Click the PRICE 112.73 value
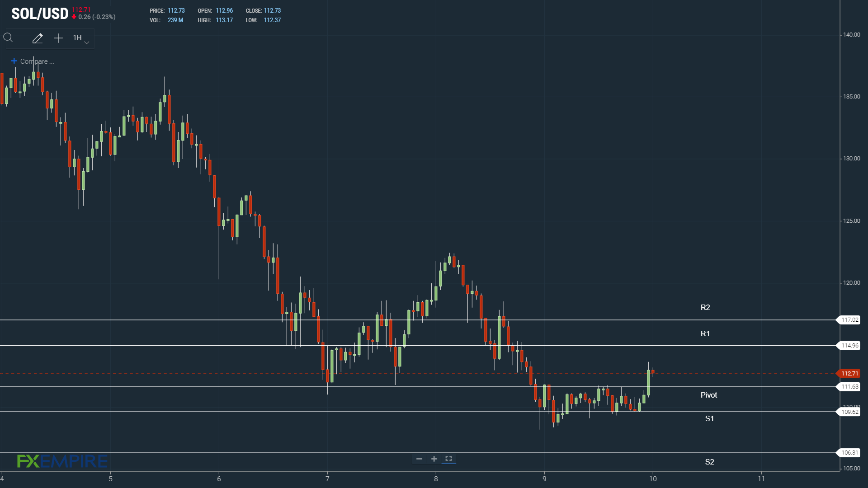This screenshot has width=868, height=488. pos(176,11)
